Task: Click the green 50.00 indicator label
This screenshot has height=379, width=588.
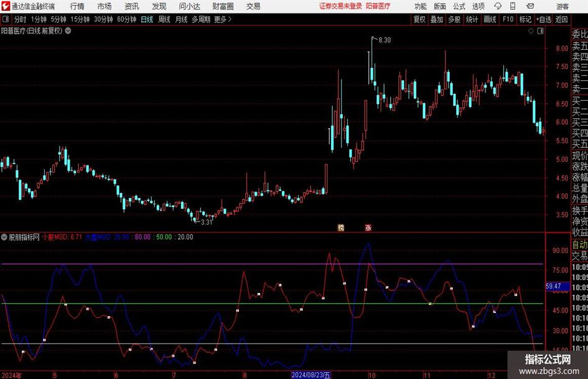Action: (164, 236)
